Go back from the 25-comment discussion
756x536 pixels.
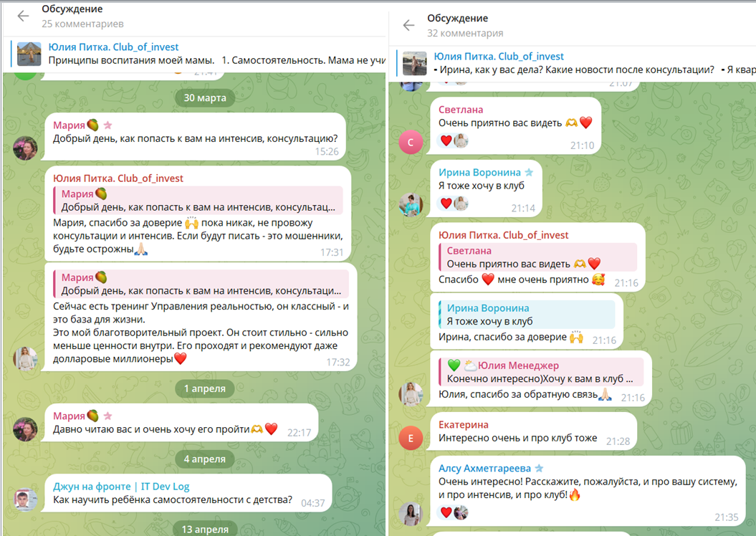click(23, 16)
